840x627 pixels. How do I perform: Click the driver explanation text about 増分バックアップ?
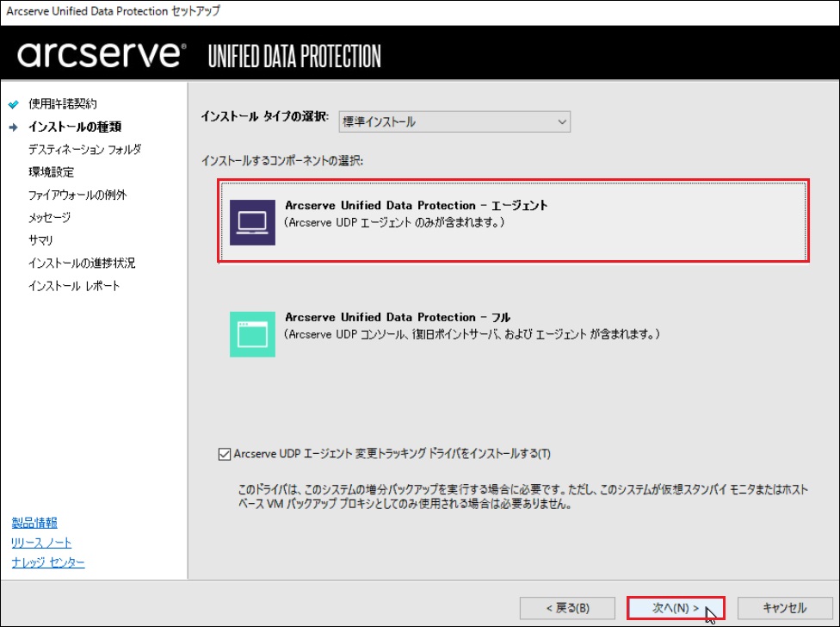(523, 497)
